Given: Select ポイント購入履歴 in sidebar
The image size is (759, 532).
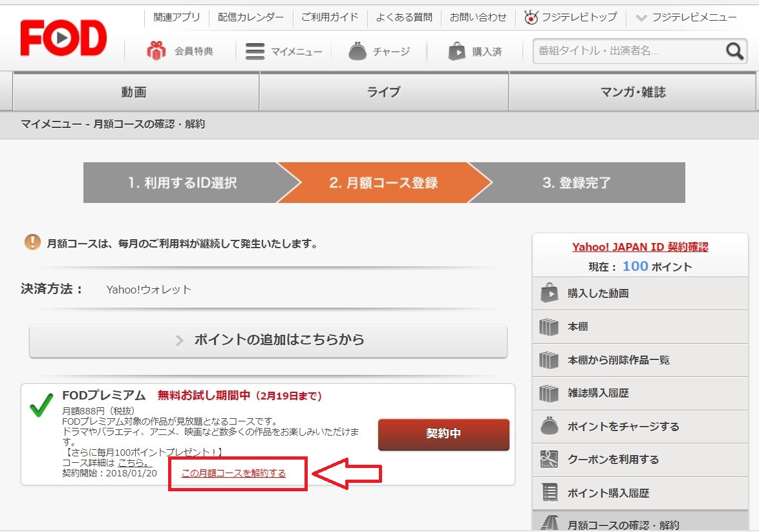Looking at the screenshot, I should (641, 493).
